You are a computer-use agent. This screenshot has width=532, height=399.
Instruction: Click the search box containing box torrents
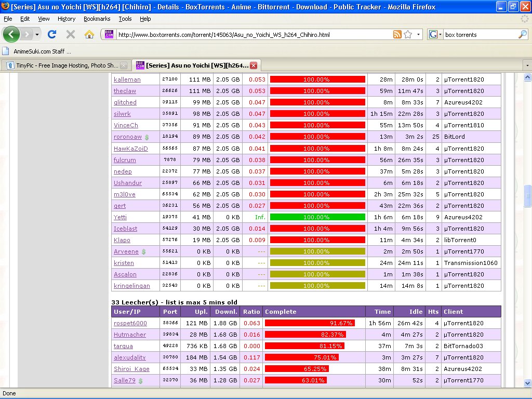tap(478, 35)
